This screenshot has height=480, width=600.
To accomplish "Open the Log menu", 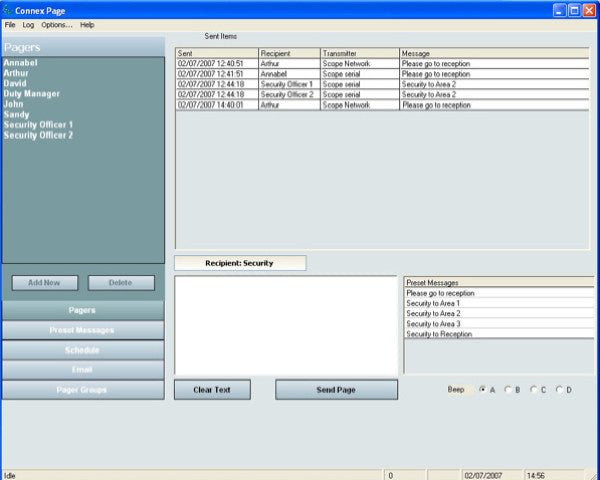I will tap(27, 24).
